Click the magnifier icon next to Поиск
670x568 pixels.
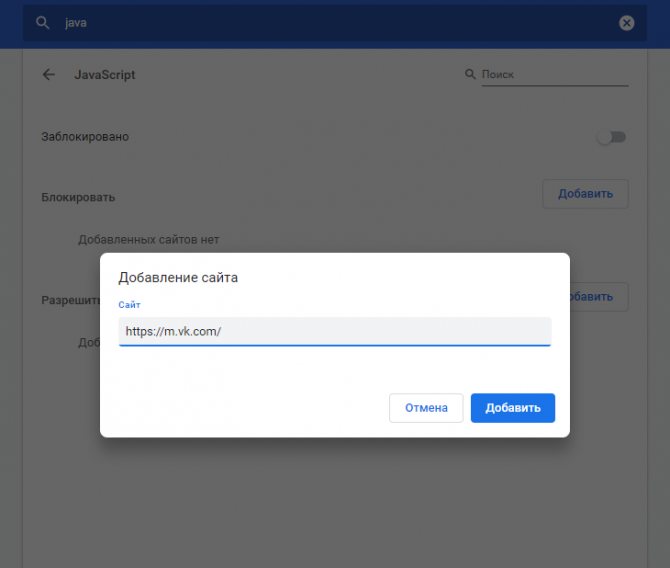pyautogui.click(x=470, y=74)
